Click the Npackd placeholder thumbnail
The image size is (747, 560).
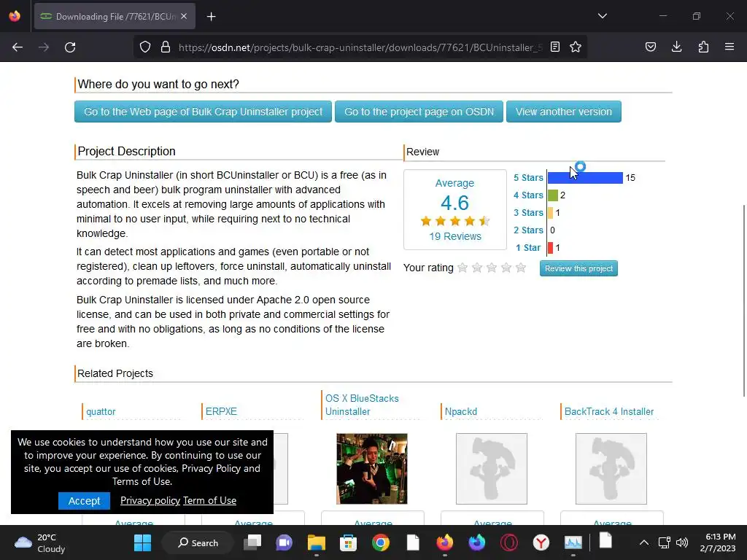click(x=492, y=469)
